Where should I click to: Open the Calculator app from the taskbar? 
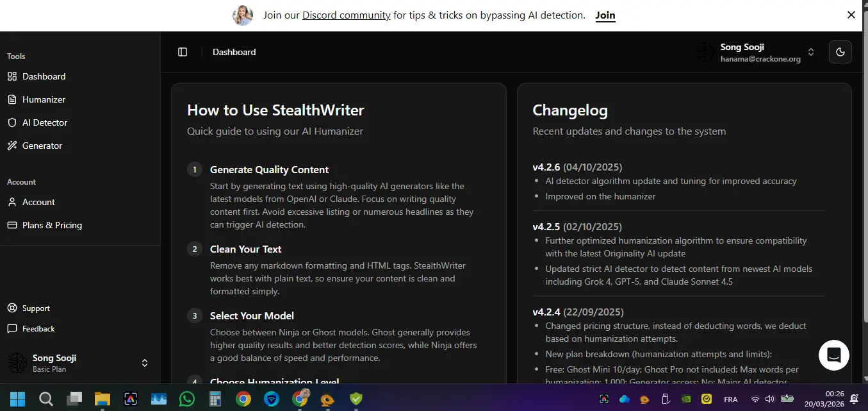215,399
